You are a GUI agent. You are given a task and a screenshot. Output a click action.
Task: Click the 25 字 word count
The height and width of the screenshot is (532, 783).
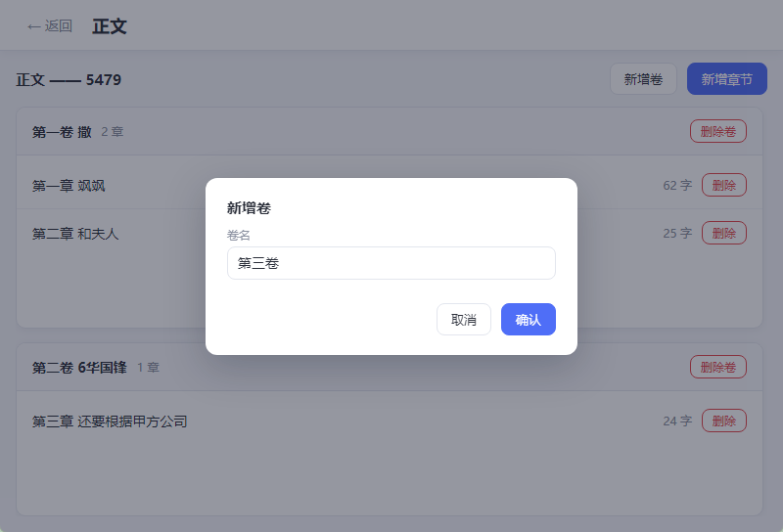pyautogui.click(x=677, y=233)
